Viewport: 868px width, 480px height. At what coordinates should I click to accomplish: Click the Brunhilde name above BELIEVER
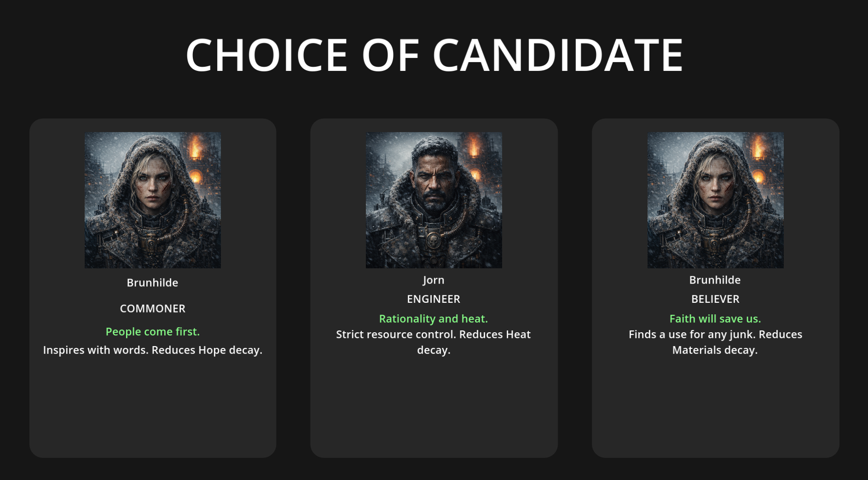715,280
